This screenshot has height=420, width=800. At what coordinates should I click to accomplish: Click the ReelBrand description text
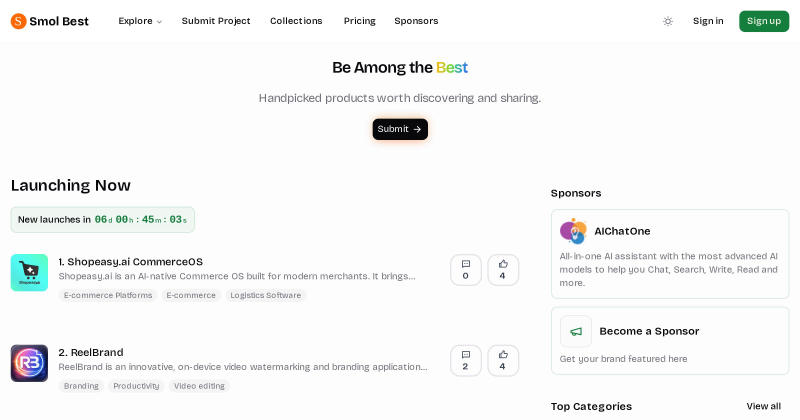[243, 367]
